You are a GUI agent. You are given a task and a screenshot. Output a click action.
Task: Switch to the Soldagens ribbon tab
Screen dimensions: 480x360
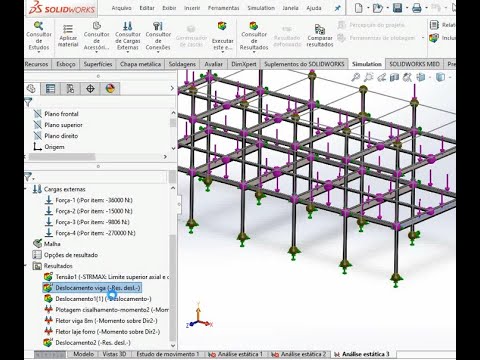(x=182, y=64)
